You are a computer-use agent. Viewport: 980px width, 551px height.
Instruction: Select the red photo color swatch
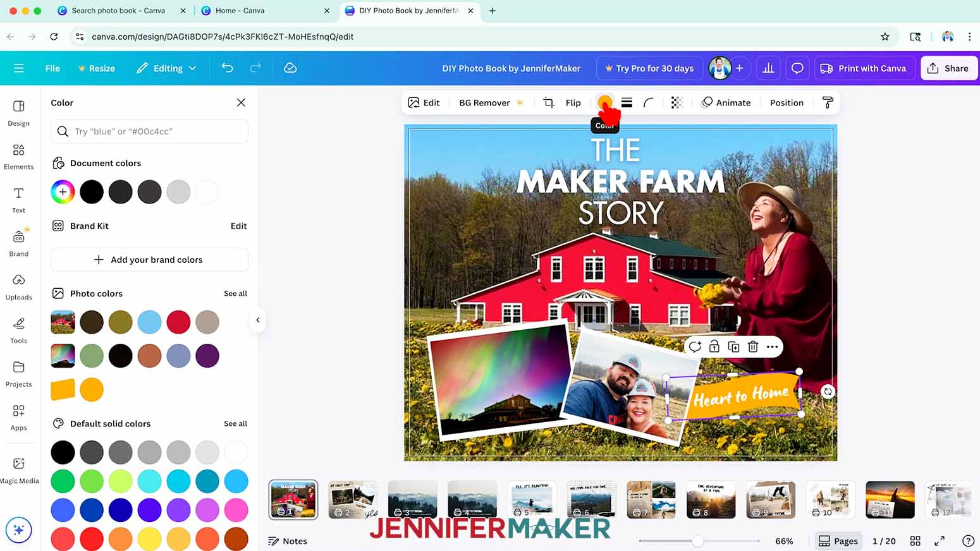click(x=178, y=322)
